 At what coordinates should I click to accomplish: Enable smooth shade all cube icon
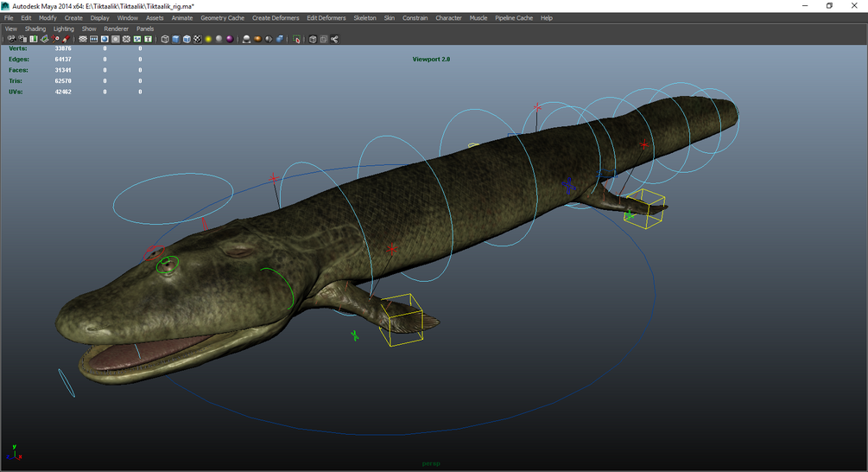pos(176,40)
